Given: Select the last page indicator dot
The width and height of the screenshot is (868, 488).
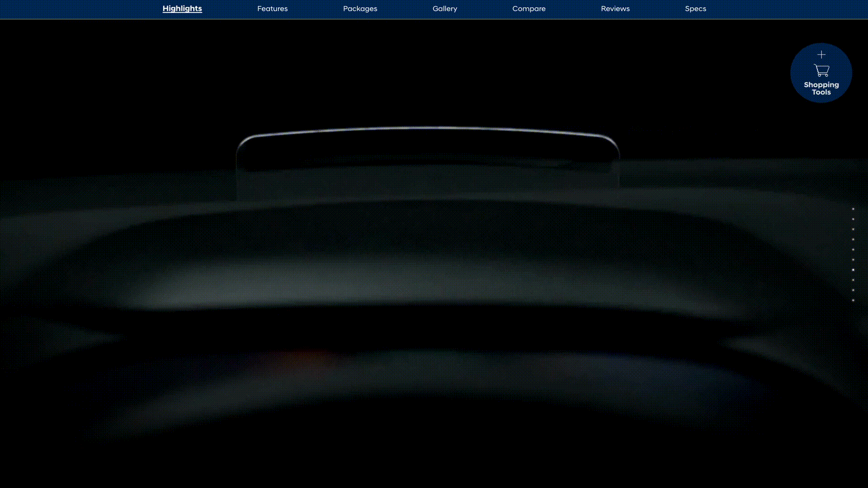Looking at the screenshot, I should coord(853,300).
